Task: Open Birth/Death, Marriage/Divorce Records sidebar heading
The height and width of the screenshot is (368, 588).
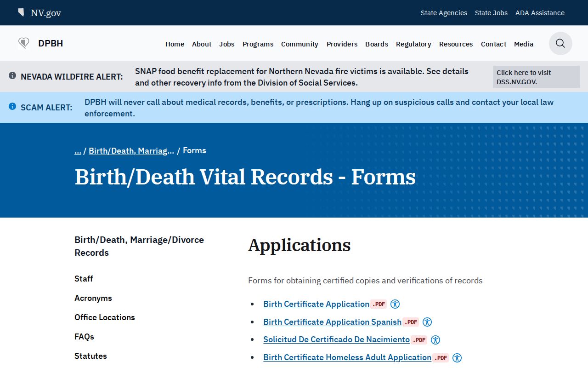Action: (139, 246)
